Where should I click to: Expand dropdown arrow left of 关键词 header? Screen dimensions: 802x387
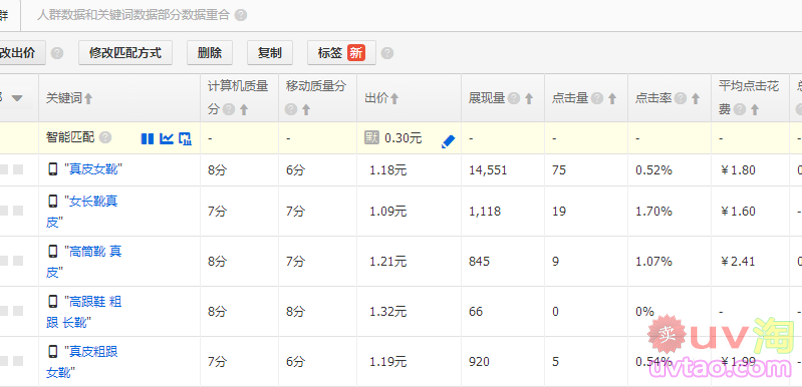coord(17,98)
